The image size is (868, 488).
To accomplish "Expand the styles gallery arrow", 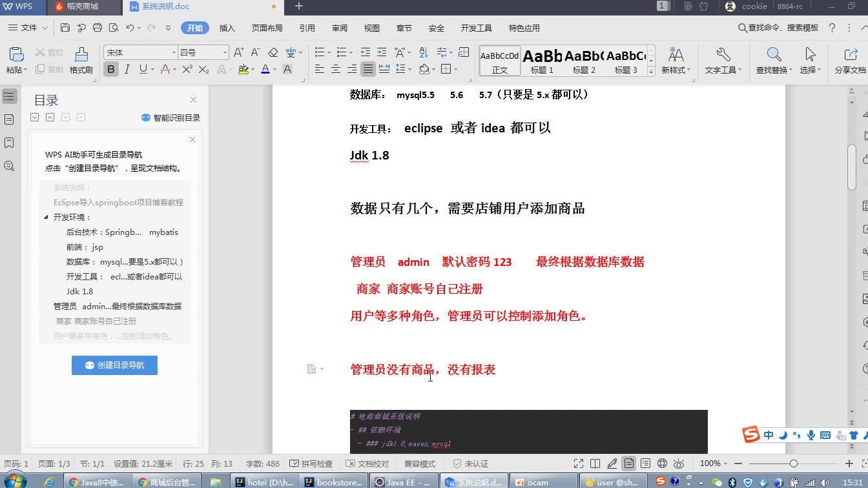I will click(x=651, y=72).
